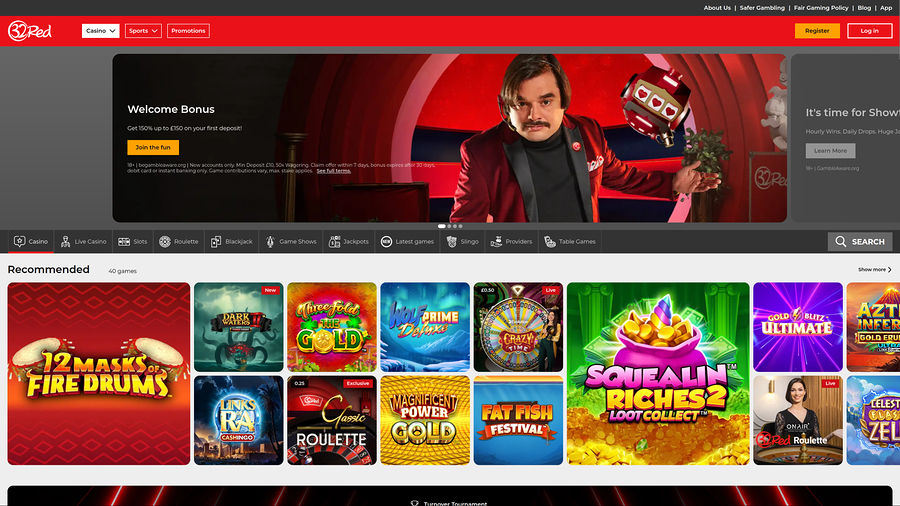The width and height of the screenshot is (900, 506).
Task: Open Gold Blitz Ultimate game
Action: tap(798, 327)
